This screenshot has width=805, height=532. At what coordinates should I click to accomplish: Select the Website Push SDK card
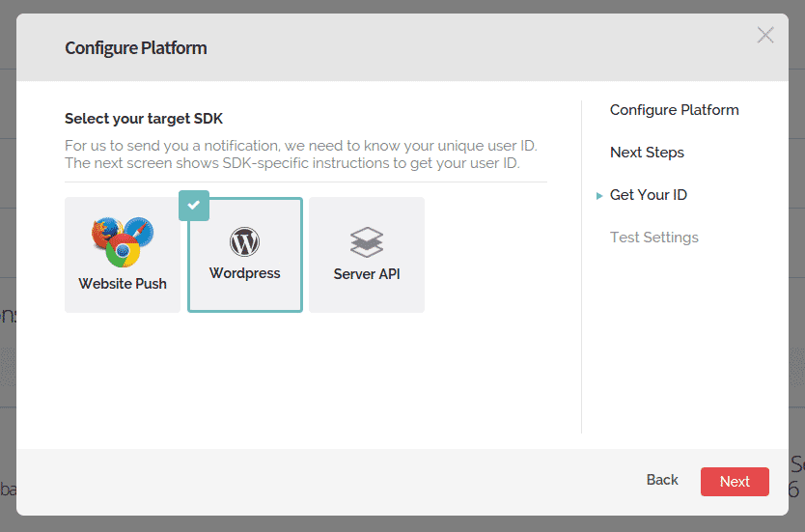point(123,255)
